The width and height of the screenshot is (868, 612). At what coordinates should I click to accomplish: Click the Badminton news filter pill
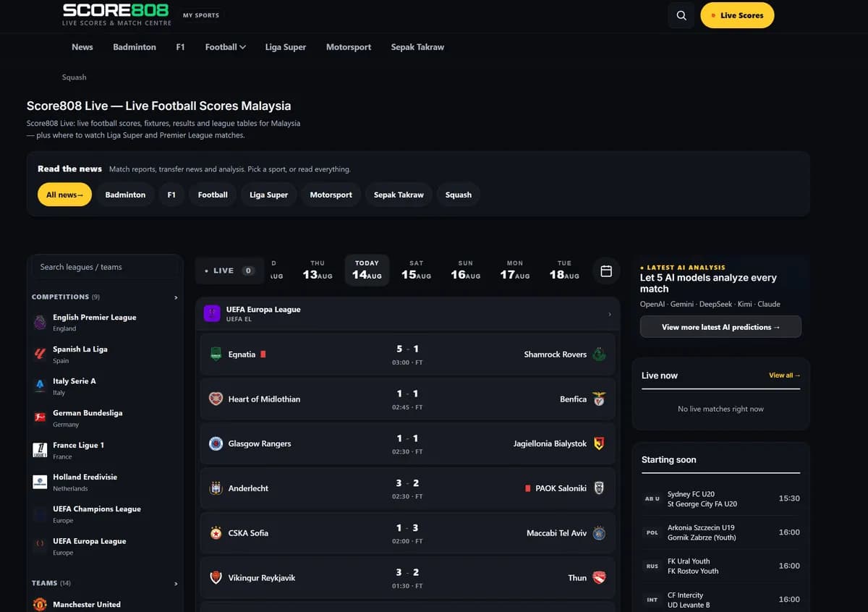pyautogui.click(x=125, y=195)
